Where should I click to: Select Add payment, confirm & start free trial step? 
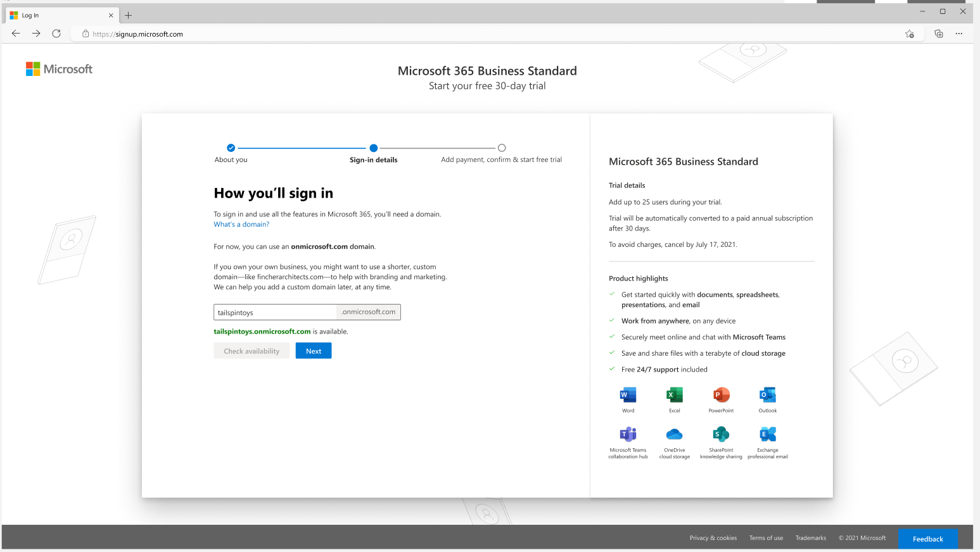(x=502, y=154)
